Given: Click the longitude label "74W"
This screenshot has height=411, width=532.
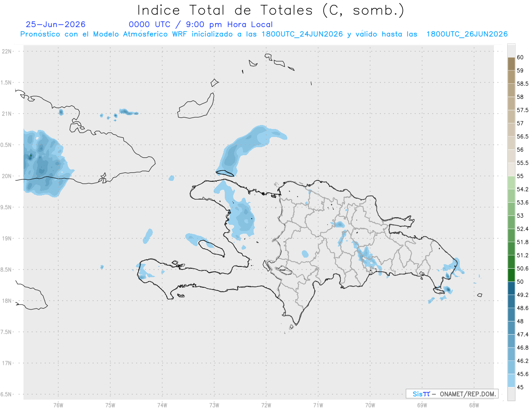Looking at the screenshot, I should (x=162, y=405).
